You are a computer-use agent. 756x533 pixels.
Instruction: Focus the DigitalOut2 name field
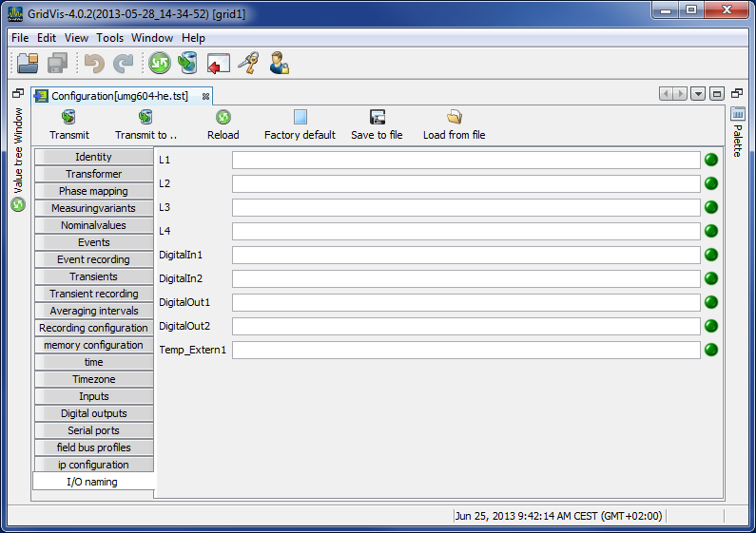(x=466, y=326)
